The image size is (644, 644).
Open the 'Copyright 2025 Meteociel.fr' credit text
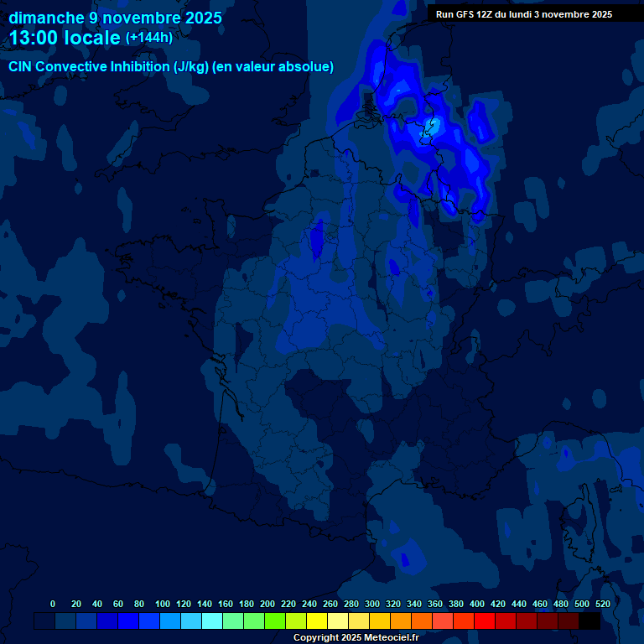tap(356, 637)
